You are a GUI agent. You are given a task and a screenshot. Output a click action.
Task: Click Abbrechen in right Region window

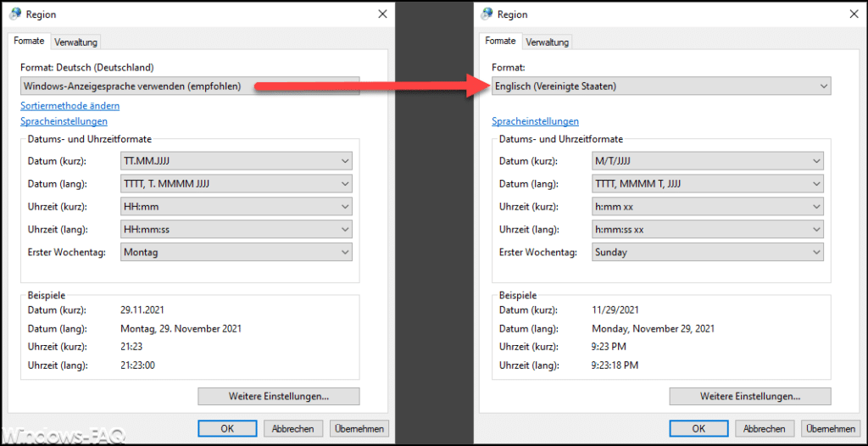tap(765, 428)
